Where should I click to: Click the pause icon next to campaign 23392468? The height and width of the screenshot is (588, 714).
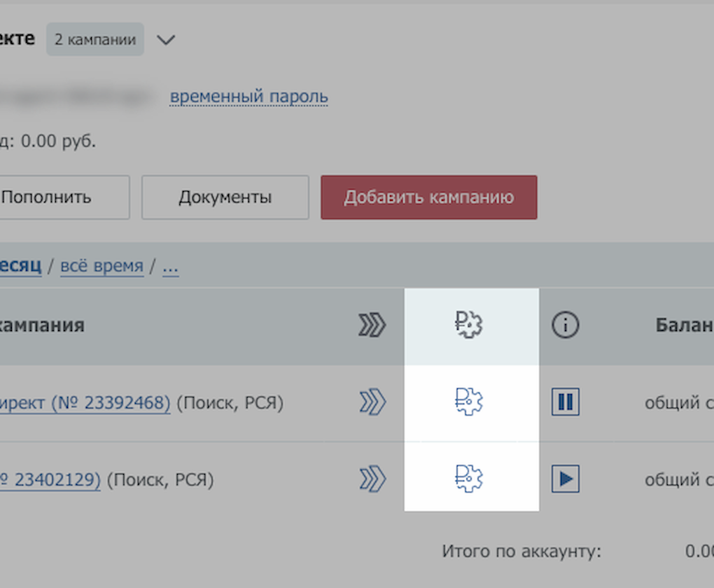pyautogui.click(x=566, y=402)
